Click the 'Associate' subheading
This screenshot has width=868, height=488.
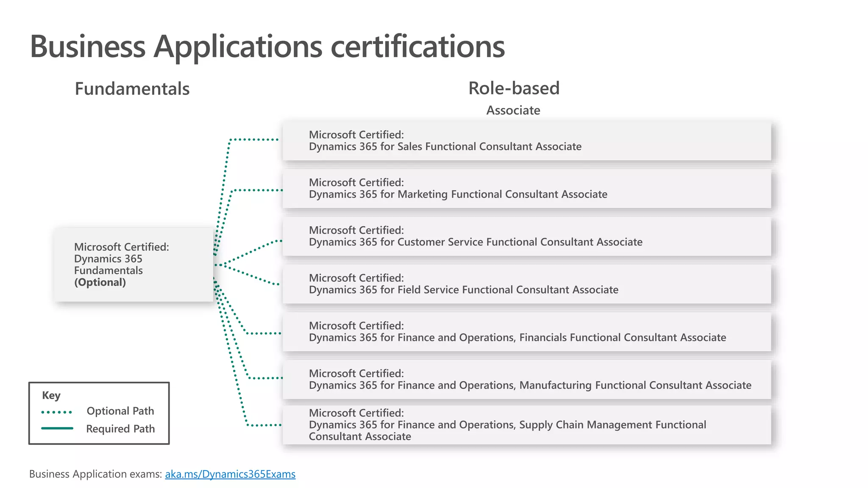coord(513,110)
